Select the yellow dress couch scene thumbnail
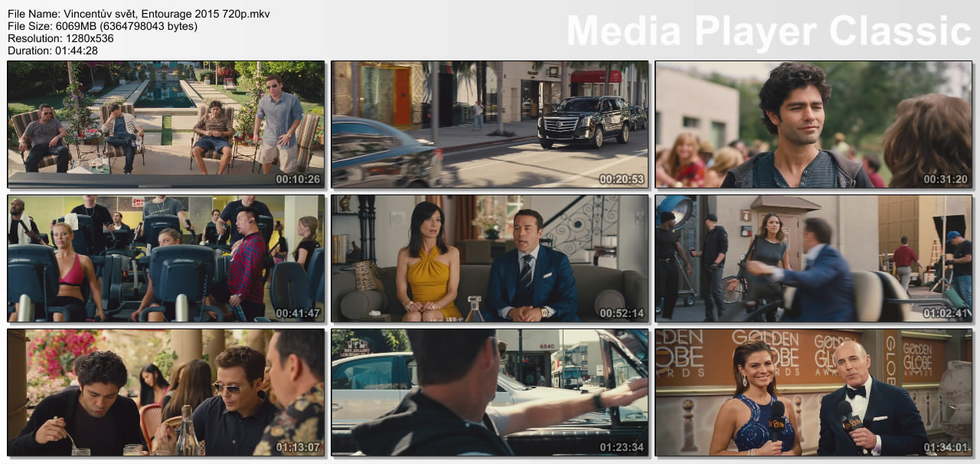The width and height of the screenshot is (980, 464). pos(489,258)
